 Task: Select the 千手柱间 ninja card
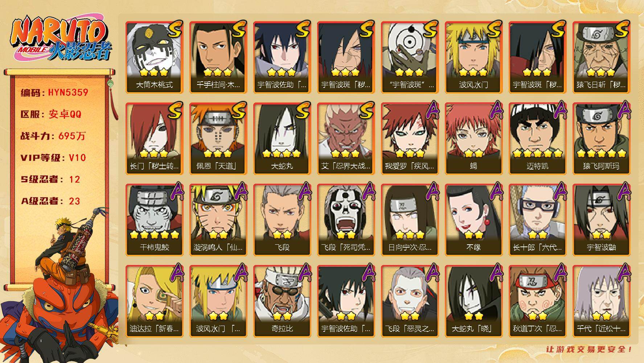pyautogui.click(x=218, y=57)
